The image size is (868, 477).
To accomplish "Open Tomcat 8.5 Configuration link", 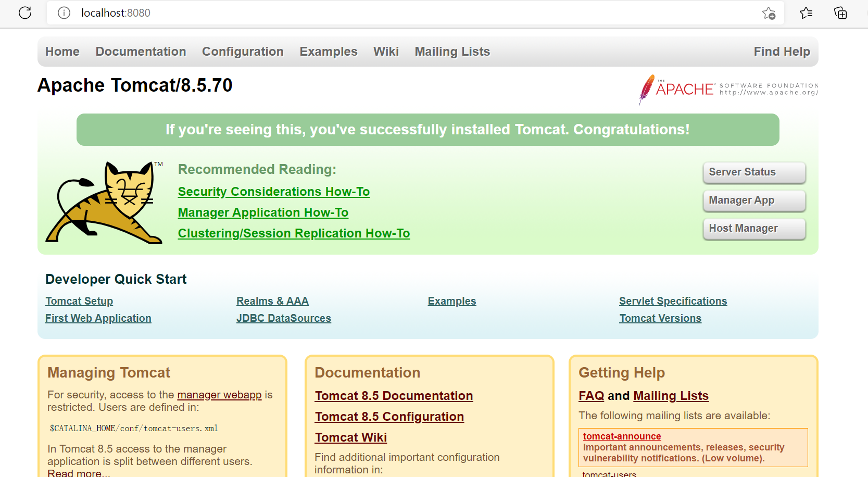I will pyautogui.click(x=389, y=417).
